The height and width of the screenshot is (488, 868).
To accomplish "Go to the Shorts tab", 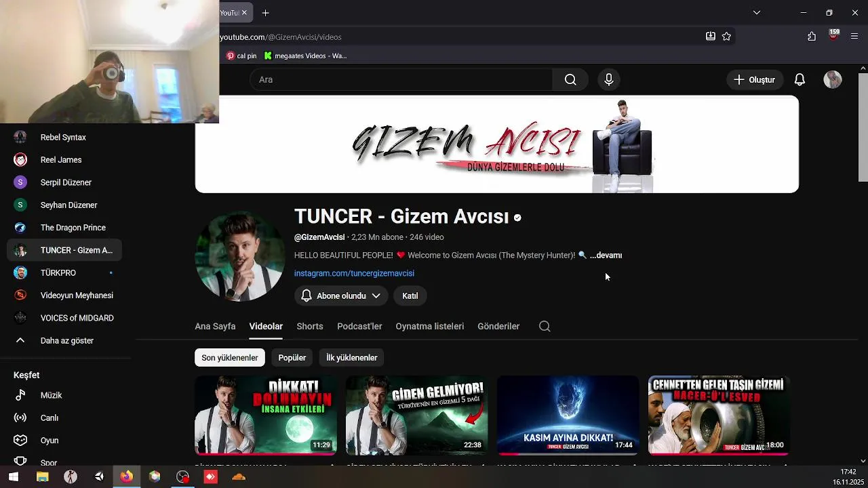I will [310, 326].
